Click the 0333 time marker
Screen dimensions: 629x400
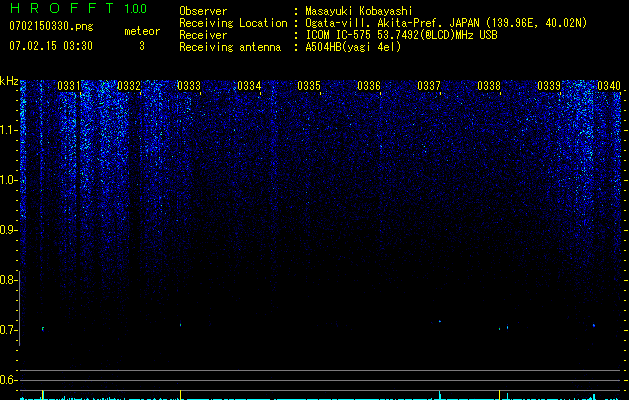(189, 86)
